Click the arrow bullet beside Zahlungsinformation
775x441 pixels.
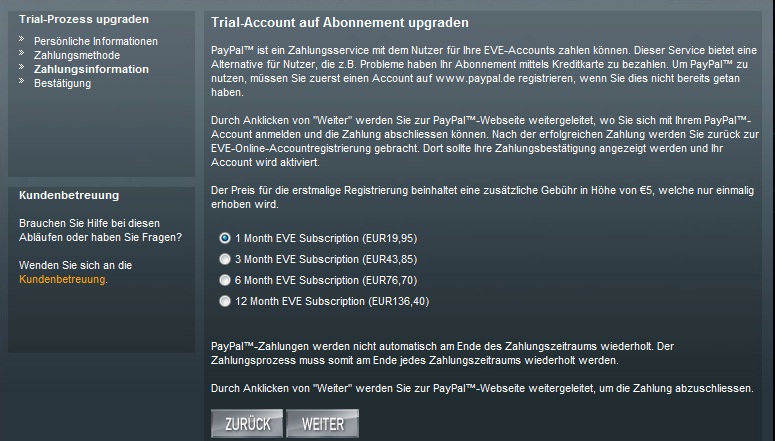coord(22,66)
